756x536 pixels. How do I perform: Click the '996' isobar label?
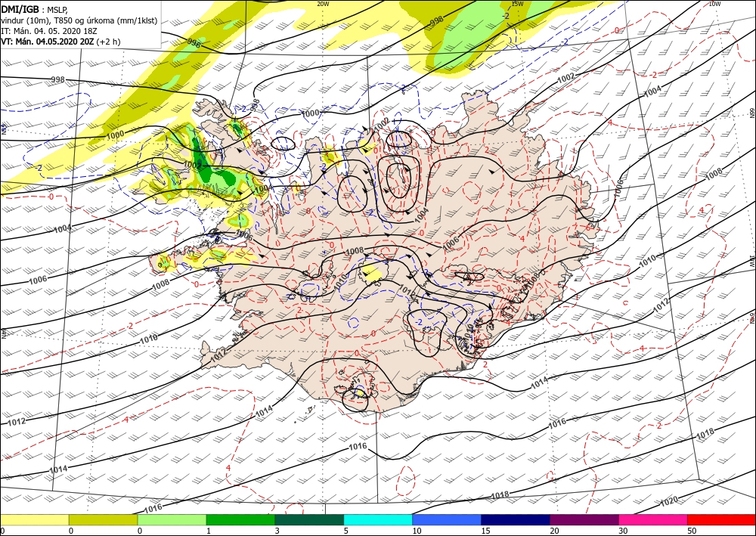(194, 43)
